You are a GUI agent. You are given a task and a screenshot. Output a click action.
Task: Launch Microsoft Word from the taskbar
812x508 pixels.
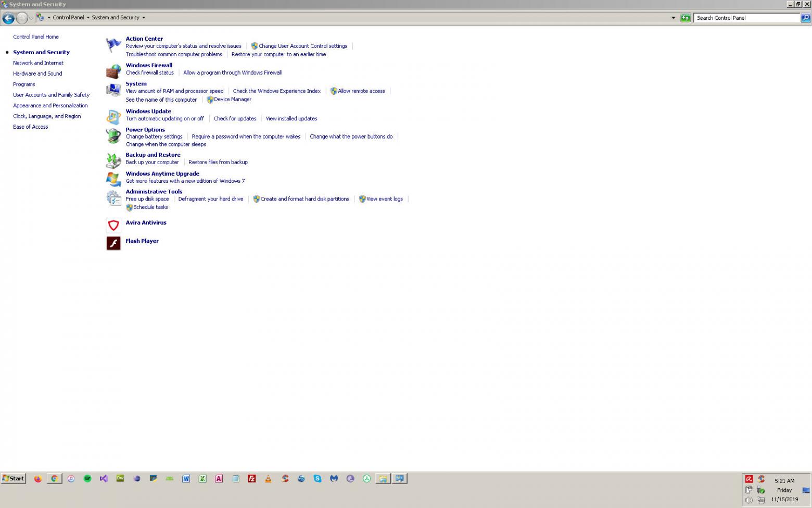(x=186, y=478)
